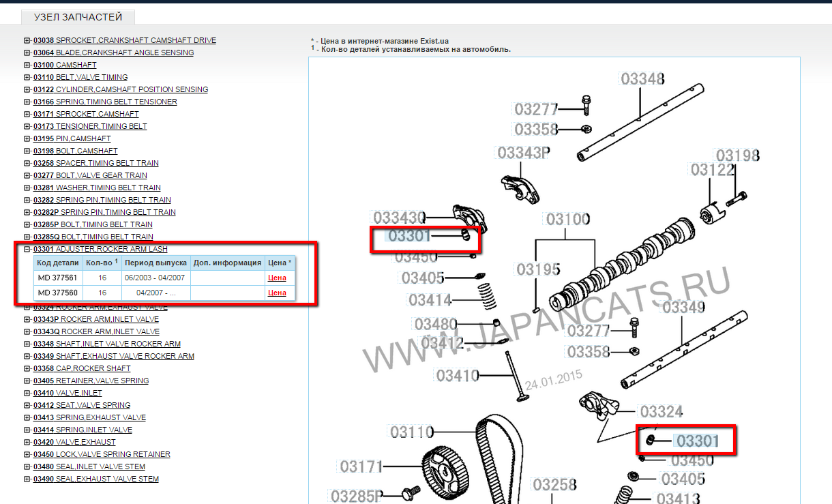Image resolution: width=832 pixels, height=504 pixels.
Task: Open the Цена link for MD 377560
Action: pyautogui.click(x=277, y=293)
